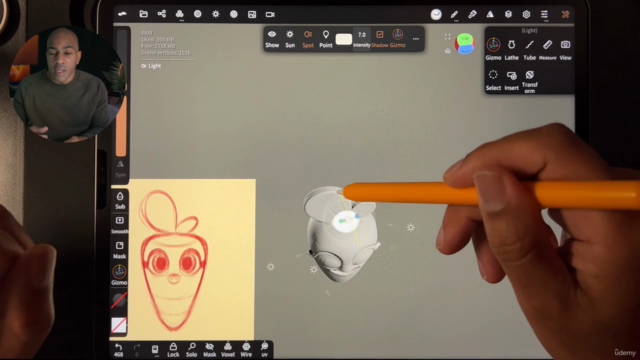The height and width of the screenshot is (360, 640).
Task: Open the history list icon
Action: pos(155,350)
